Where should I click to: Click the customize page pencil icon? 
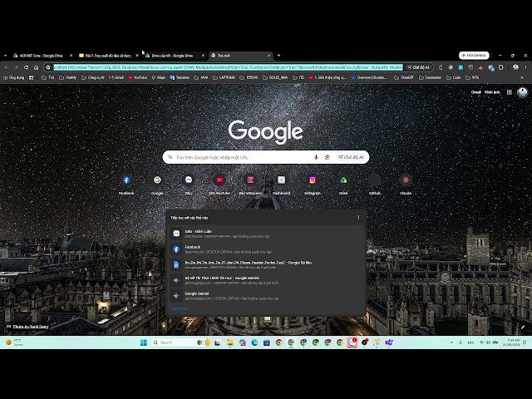point(523,327)
